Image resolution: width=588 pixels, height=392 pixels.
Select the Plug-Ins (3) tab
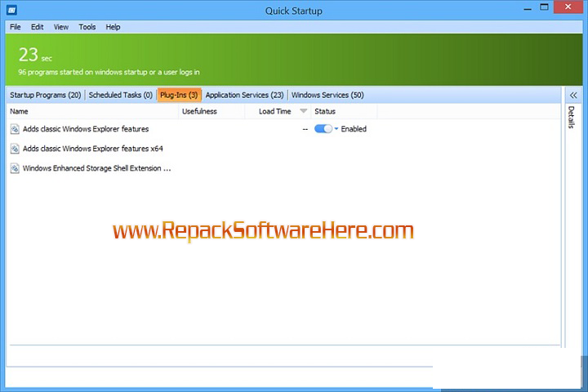179,96
